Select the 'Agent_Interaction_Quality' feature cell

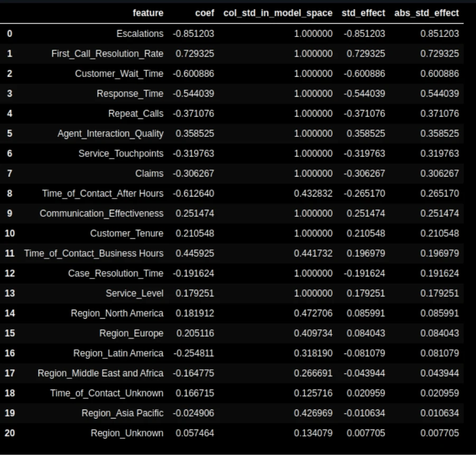tap(110, 133)
